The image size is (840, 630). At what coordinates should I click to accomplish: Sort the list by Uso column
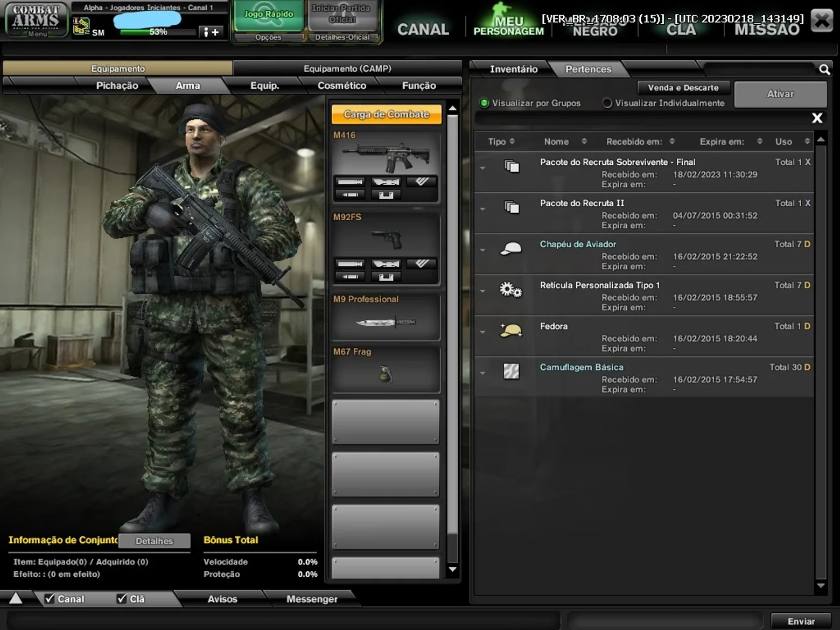(x=793, y=142)
